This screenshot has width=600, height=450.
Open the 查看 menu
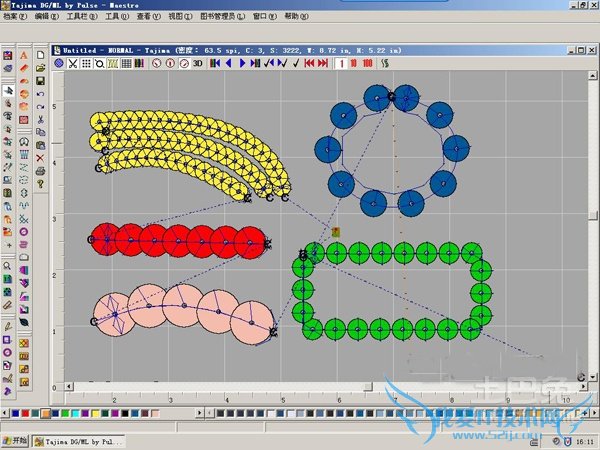(x=148, y=16)
